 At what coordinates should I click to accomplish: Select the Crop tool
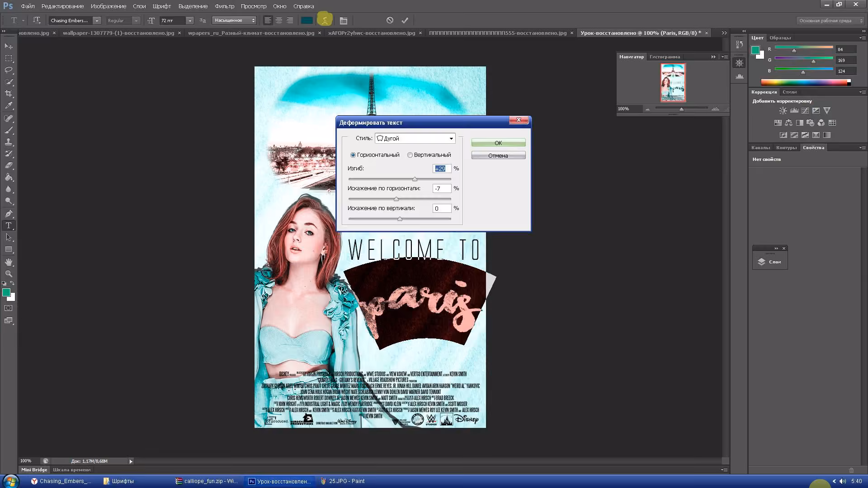click(x=9, y=94)
